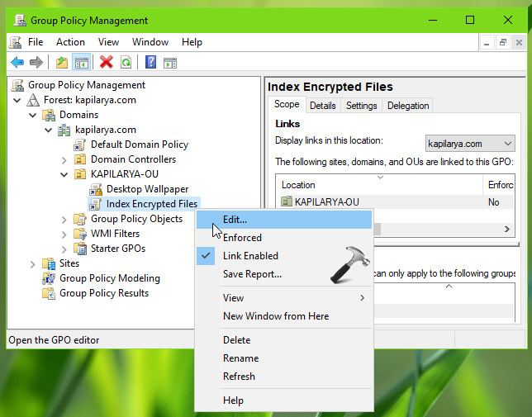Expand the Domain Controllers node
This screenshot has width=532, height=417.
point(64,159)
